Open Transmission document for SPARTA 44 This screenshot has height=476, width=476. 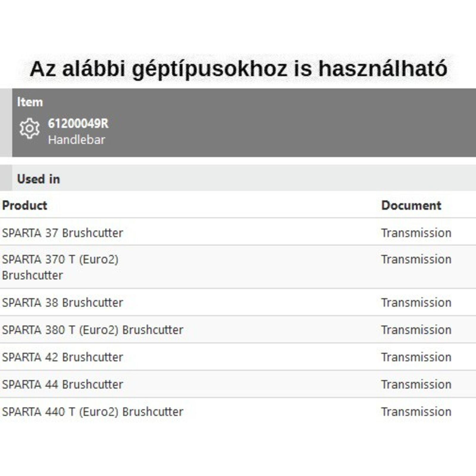point(416,384)
